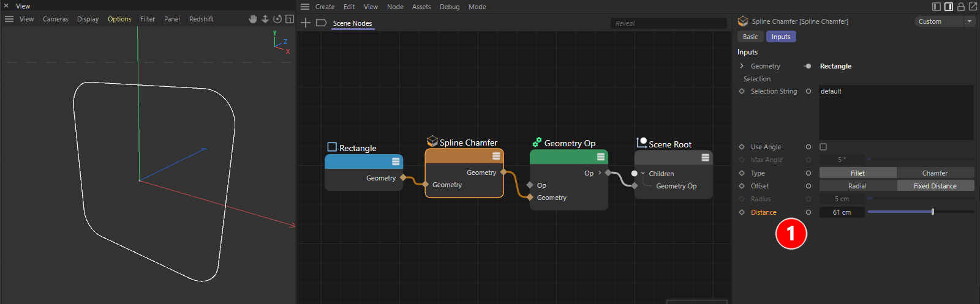This screenshot has height=304, width=980.
Task: Open attributes in new window icon
Action: click(973, 7)
